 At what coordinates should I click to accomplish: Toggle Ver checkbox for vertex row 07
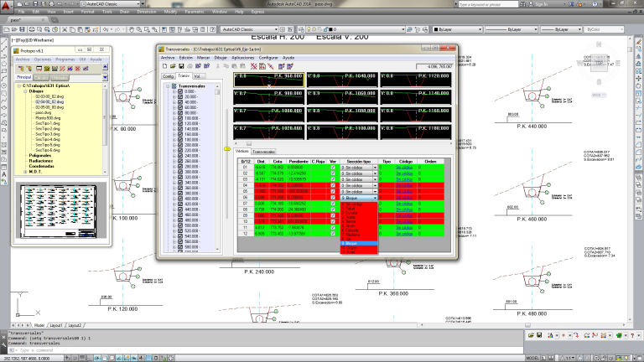[333, 204]
